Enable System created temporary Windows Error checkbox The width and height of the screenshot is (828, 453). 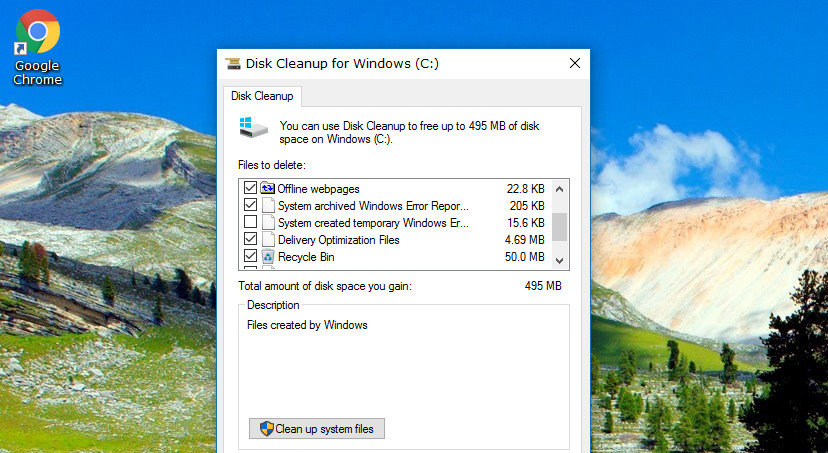[250, 222]
